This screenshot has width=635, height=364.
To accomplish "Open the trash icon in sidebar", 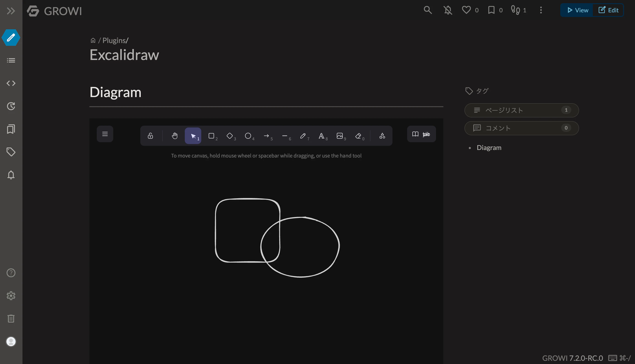I will 11,318.
